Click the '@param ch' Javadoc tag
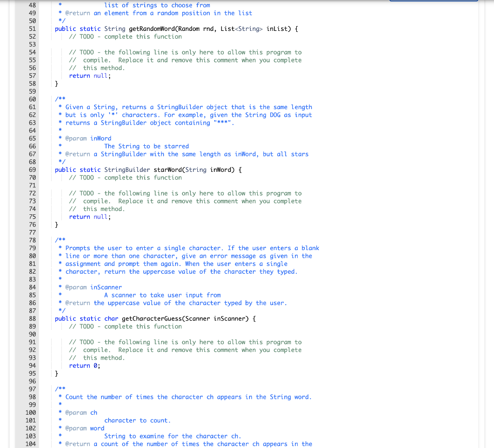494x448 pixels. [x=81, y=412]
